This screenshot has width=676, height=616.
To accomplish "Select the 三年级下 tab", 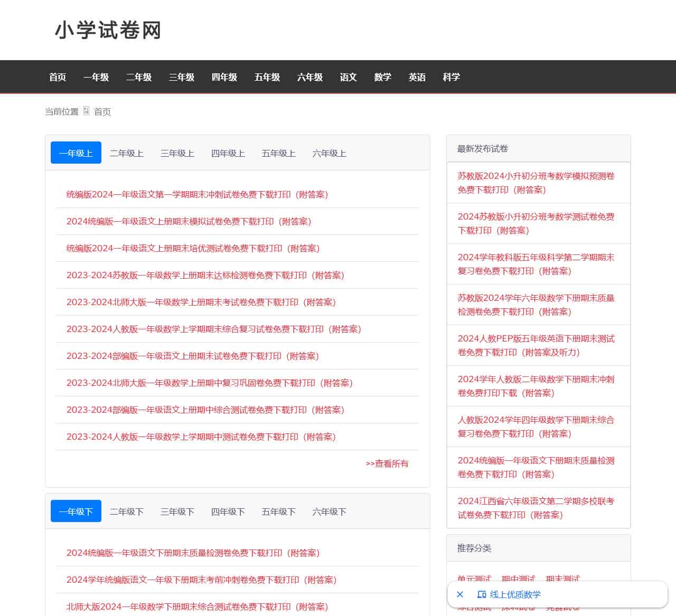I will click(177, 511).
